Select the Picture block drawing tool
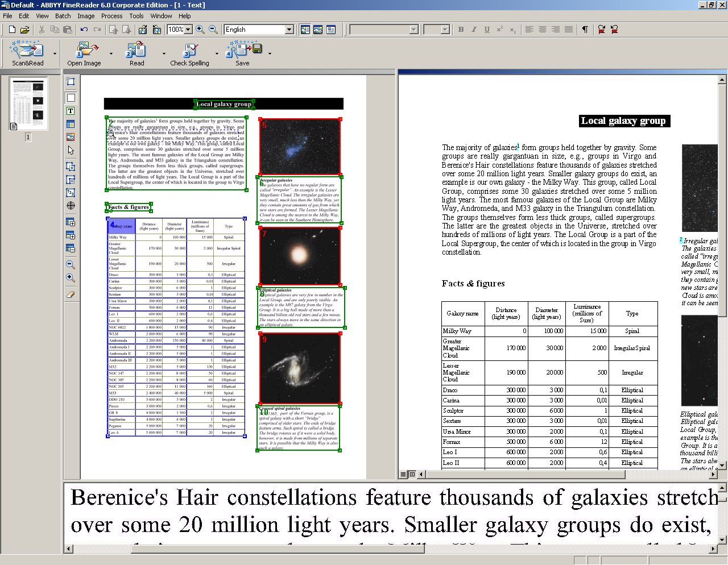This screenshot has height=565, width=728. [71, 138]
